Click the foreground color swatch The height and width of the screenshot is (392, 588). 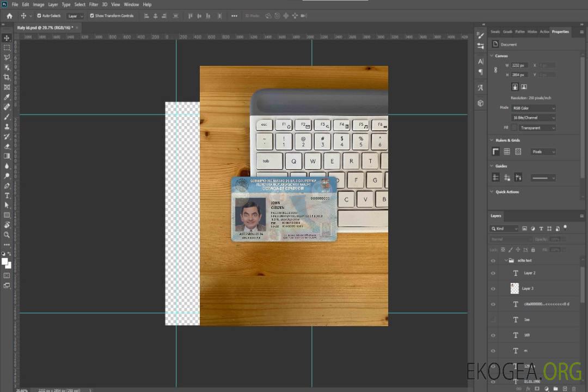click(x=5, y=261)
